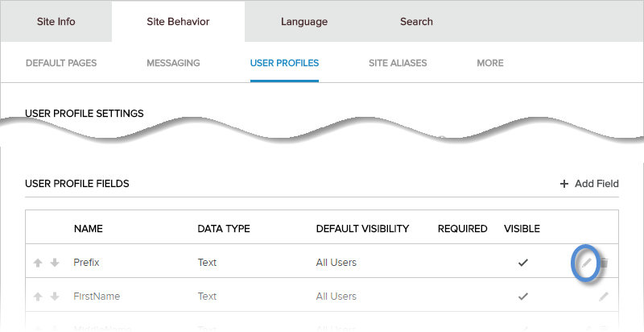This screenshot has height=332, width=644.
Task: Move the Prefix field down
Action: [55, 263]
